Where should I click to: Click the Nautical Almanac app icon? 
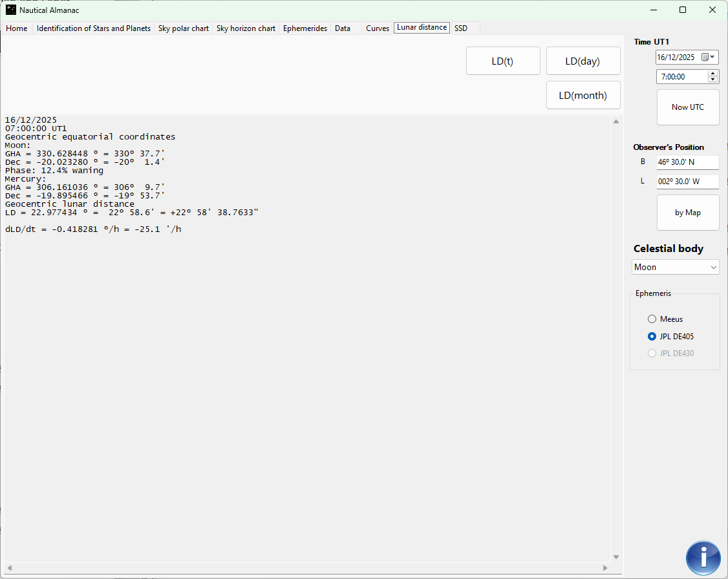coord(11,10)
